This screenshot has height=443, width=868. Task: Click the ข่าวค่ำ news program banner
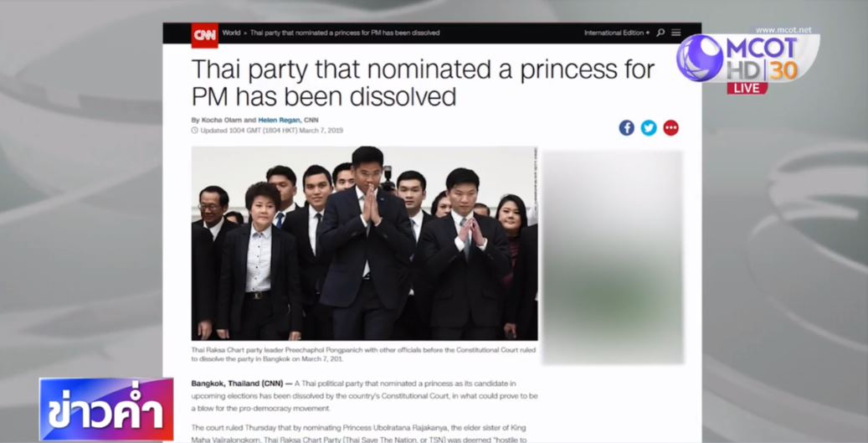click(x=106, y=410)
